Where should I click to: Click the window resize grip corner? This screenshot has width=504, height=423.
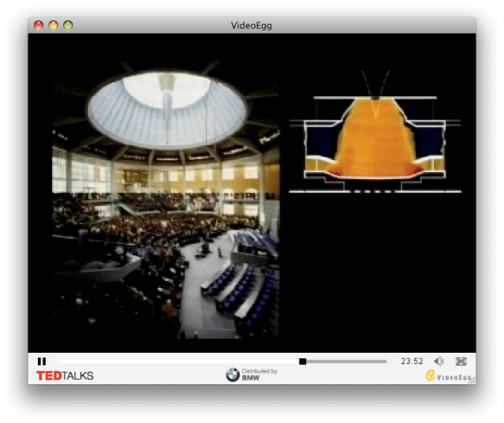(x=472, y=380)
